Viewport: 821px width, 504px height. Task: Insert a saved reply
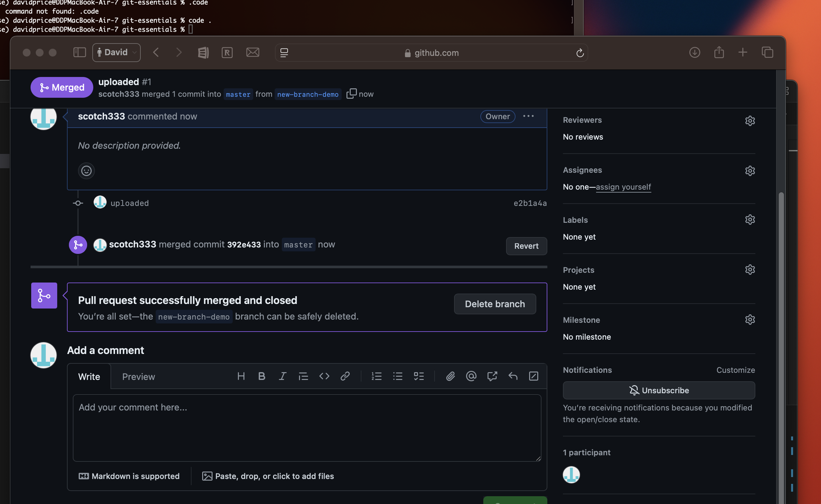(513, 376)
